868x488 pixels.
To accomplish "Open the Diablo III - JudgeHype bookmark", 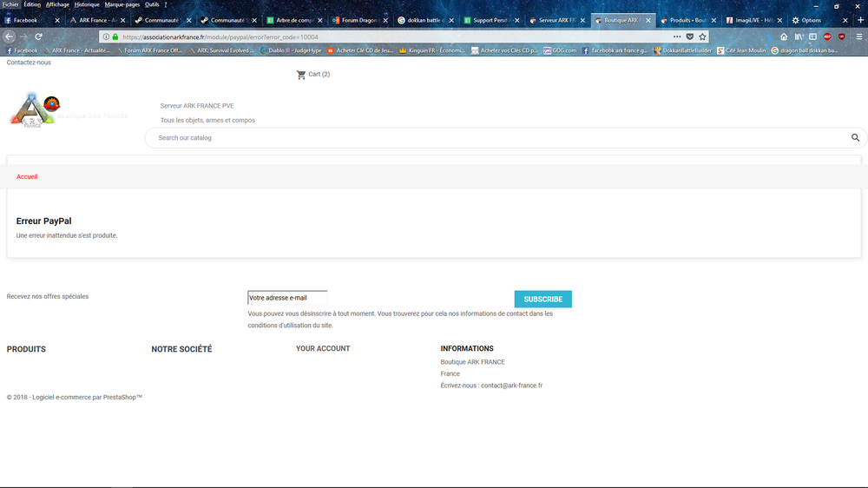I will click(x=291, y=50).
